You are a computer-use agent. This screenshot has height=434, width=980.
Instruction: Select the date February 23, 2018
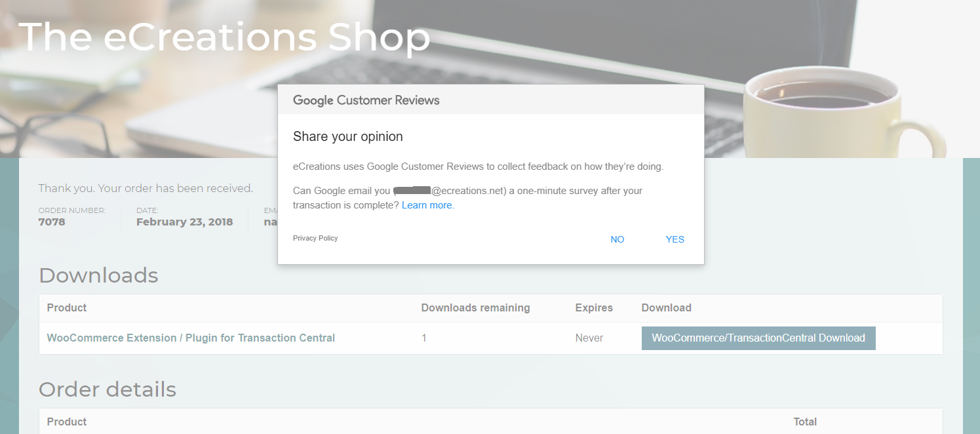click(184, 222)
